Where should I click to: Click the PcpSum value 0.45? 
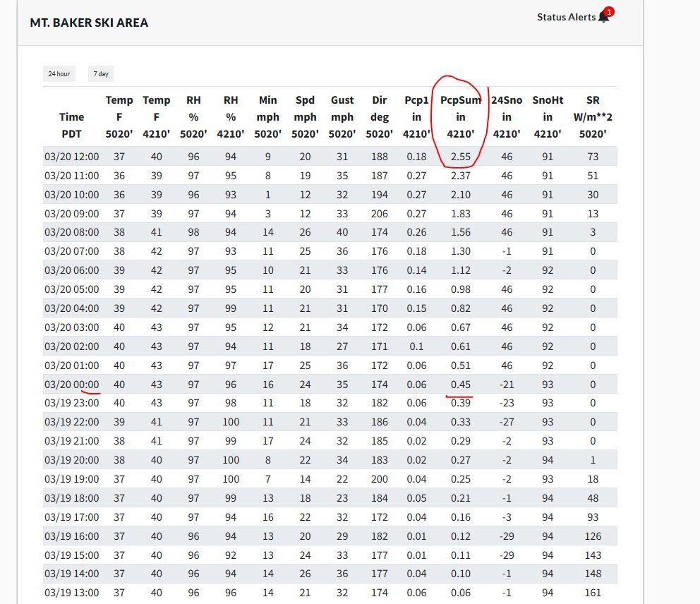(460, 385)
